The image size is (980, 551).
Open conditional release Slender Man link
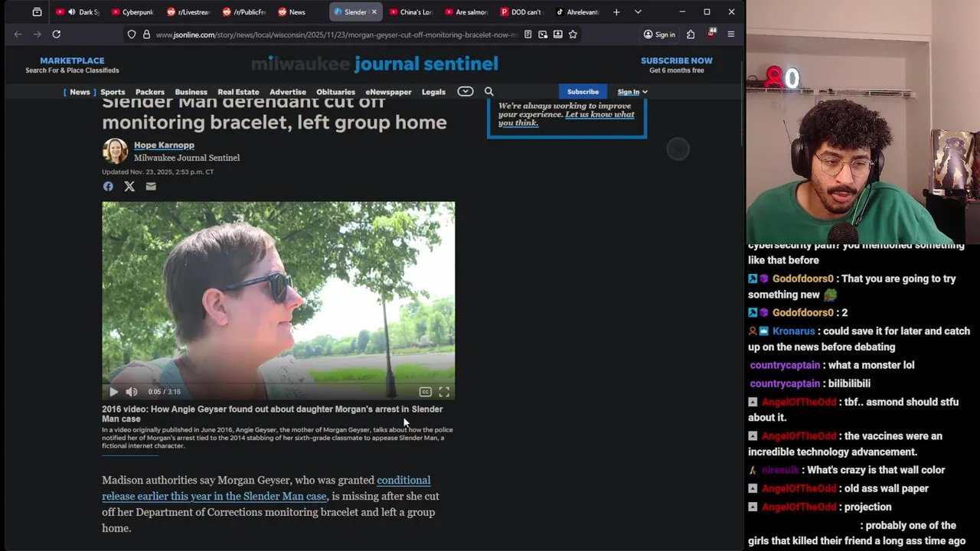(x=266, y=488)
